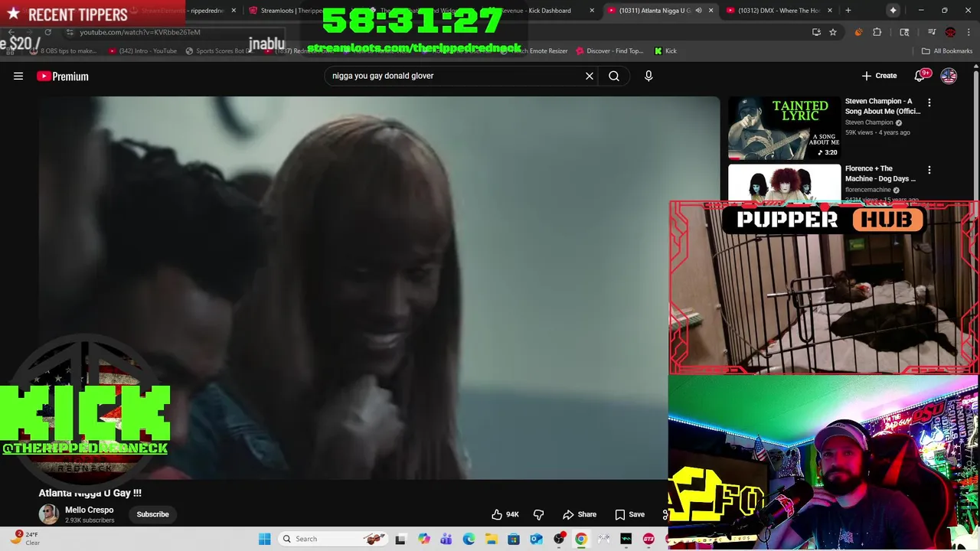Open a new browser tab

pyautogui.click(x=848, y=11)
